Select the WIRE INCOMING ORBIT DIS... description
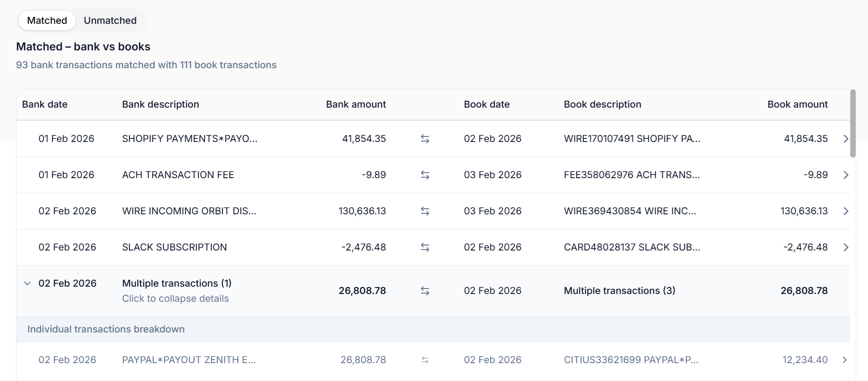Image resolution: width=868 pixels, height=381 pixels. 189,211
